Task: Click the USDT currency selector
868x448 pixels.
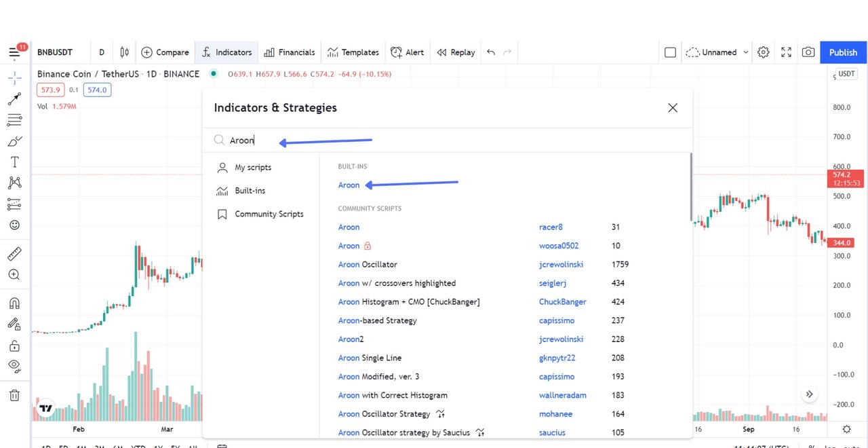Action: click(x=847, y=74)
